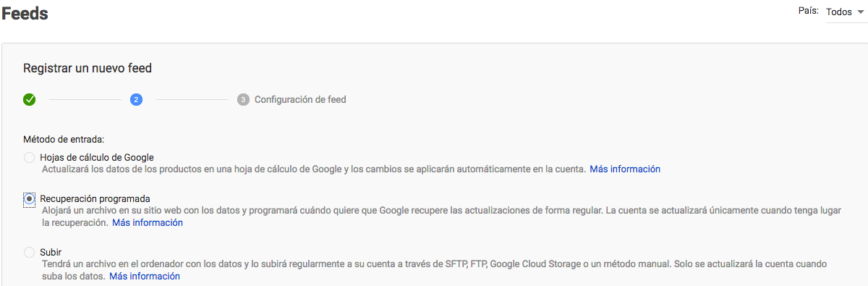Click the Método de entrada label

64,138
